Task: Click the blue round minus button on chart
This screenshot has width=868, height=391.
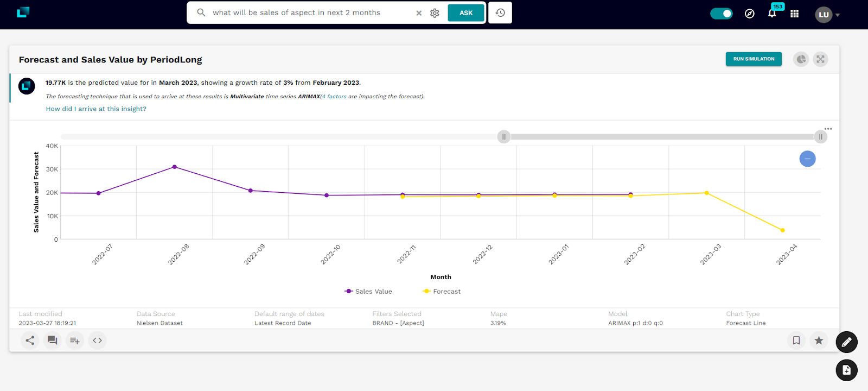Action: 807,159
